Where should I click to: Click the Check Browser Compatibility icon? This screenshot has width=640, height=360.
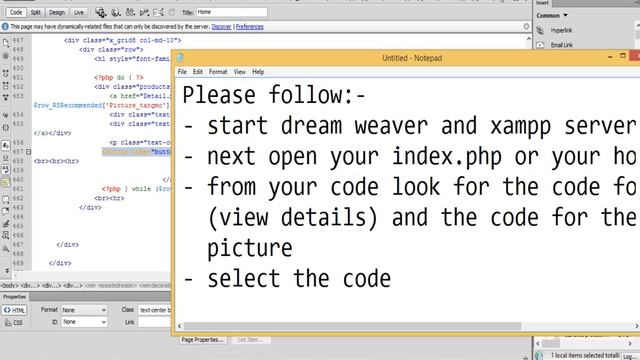point(158,12)
